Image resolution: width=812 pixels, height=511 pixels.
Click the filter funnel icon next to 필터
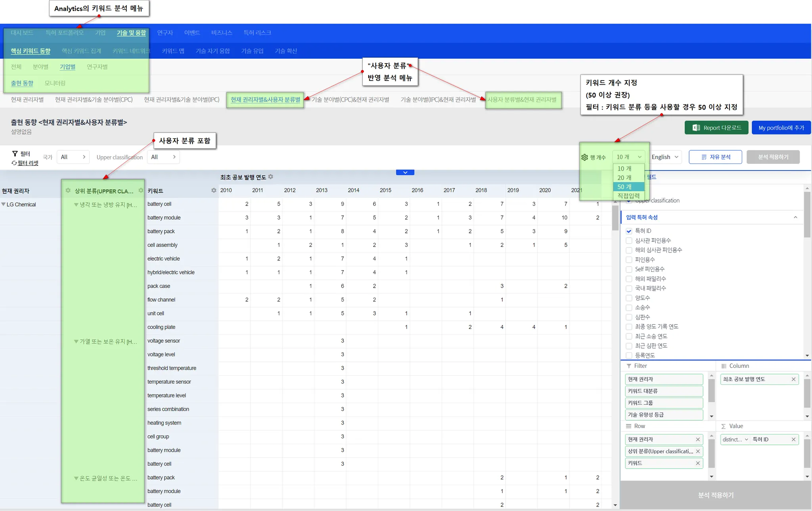click(x=15, y=154)
